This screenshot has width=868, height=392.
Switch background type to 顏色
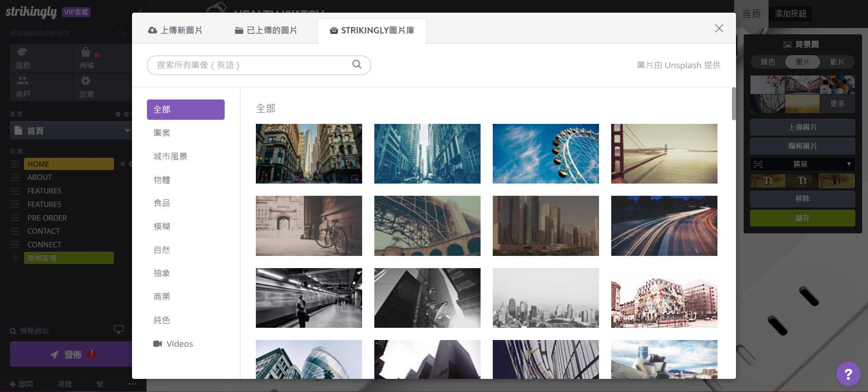point(768,62)
